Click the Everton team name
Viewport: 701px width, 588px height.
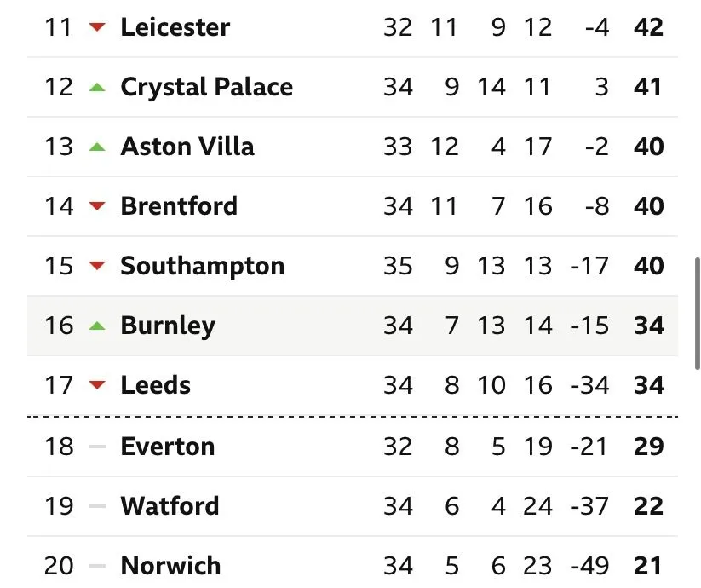coord(167,447)
